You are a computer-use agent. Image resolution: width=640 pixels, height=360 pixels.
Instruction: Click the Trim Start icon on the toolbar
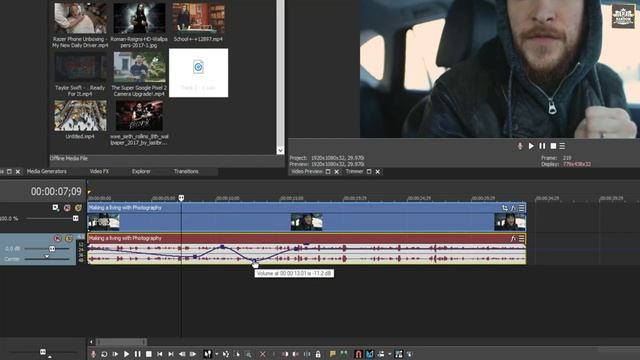coord(285,354)
